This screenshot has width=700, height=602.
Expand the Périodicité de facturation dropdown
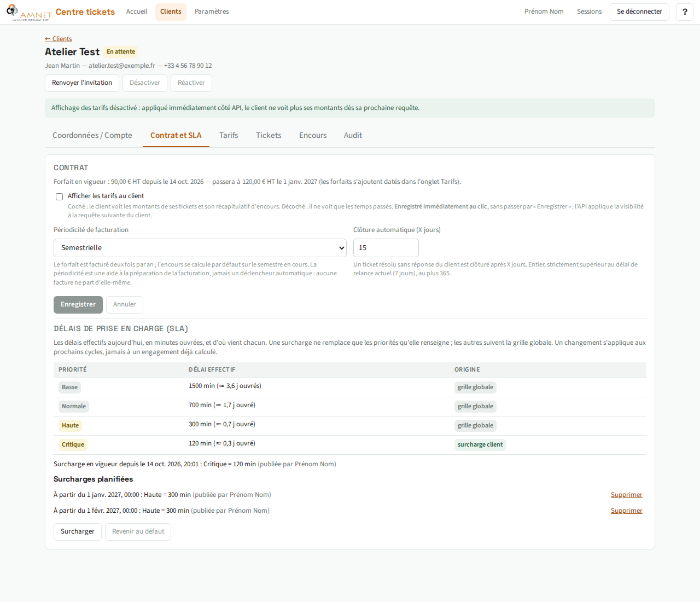click(x=200, y=248)
